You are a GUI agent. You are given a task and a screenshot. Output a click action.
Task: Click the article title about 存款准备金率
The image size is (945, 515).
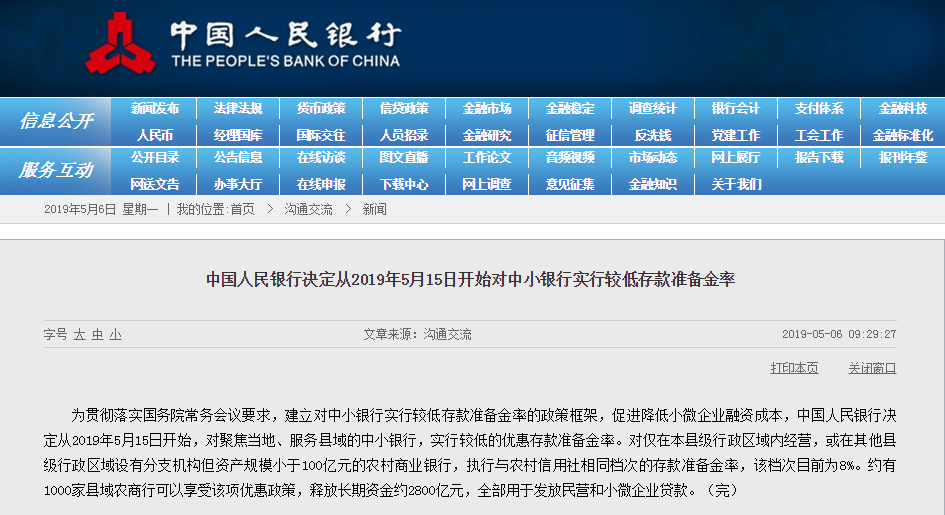pyautogui.click(x=471, y=279)
